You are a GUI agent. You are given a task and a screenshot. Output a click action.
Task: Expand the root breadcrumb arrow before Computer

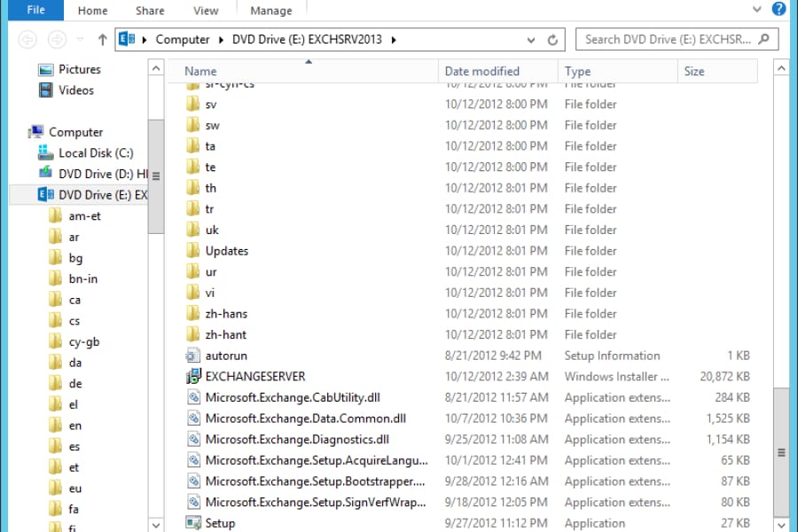(x=145, y=40)
